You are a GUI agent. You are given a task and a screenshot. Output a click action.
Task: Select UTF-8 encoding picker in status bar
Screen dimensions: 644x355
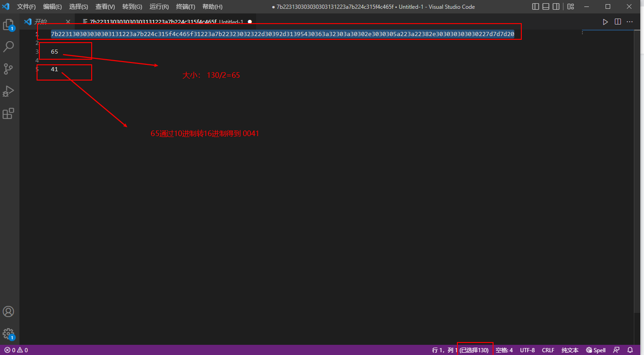[527, 350]
